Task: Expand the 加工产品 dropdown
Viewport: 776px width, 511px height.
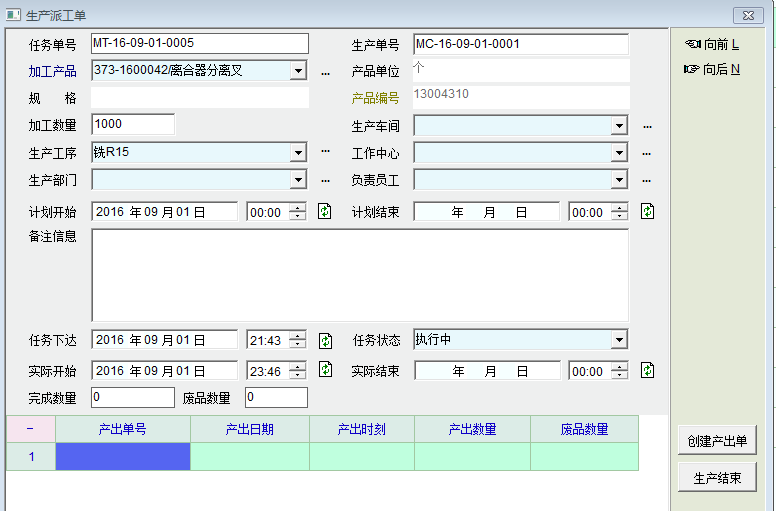Action: click(x=298, y=71)
